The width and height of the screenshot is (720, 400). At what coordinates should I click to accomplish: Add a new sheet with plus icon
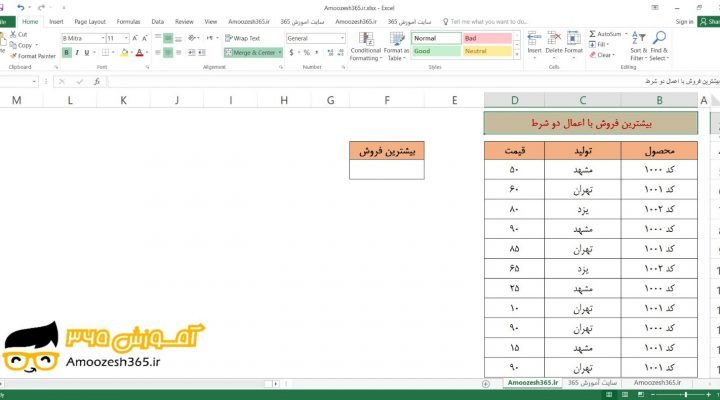point(486,383)
